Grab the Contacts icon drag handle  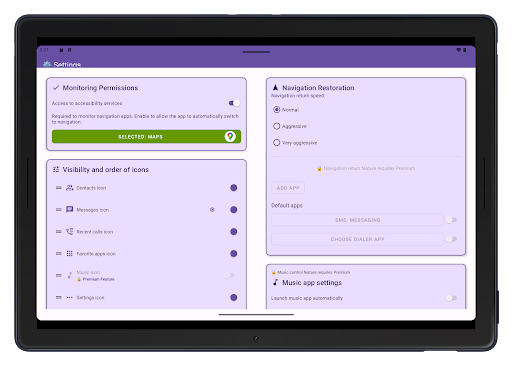(x=59, y=188)
